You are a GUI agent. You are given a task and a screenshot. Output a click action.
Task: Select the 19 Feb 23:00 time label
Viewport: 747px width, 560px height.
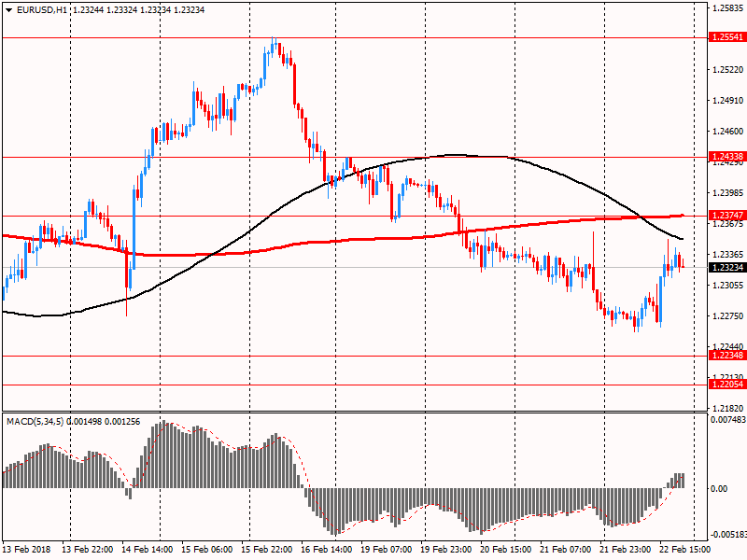[x=446, y=549]
